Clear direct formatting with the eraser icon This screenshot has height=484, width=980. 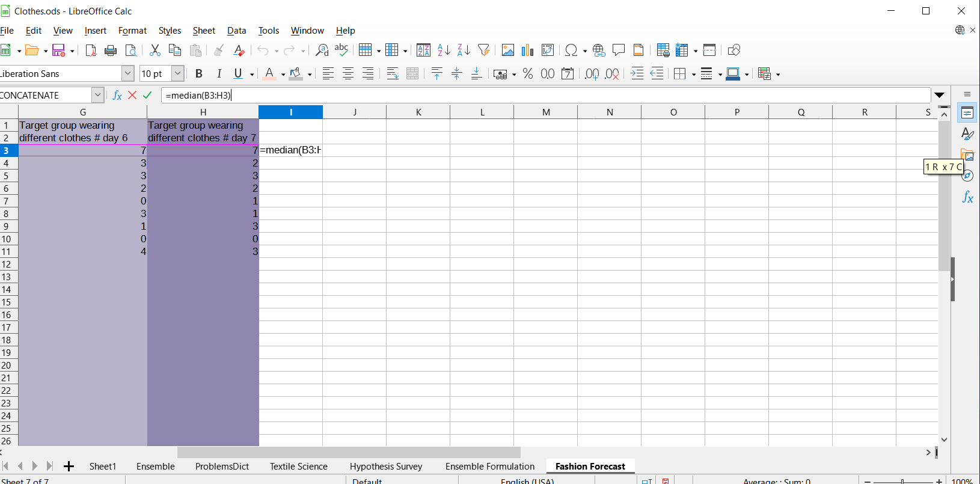click(x=239, y=51)
